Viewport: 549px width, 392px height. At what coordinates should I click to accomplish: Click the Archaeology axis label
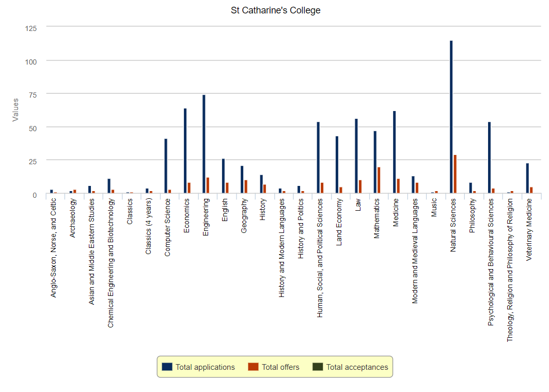[72, 218]
